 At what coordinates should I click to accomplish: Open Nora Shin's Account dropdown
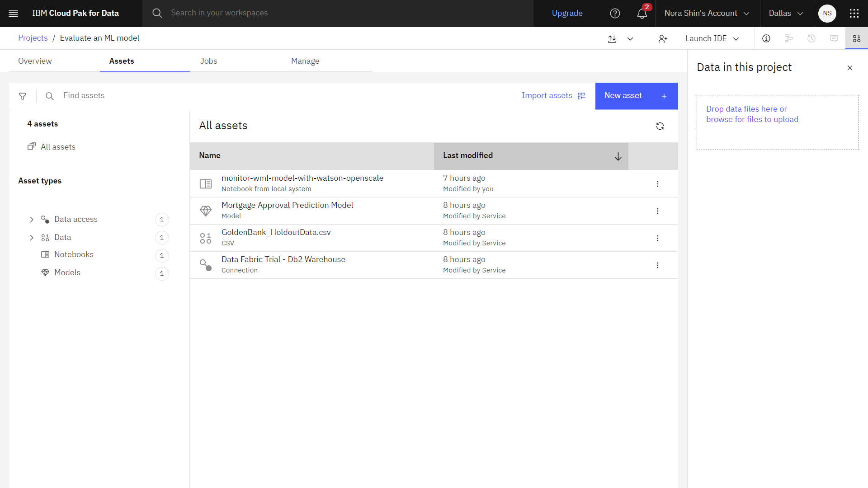[x=708, y=14]
